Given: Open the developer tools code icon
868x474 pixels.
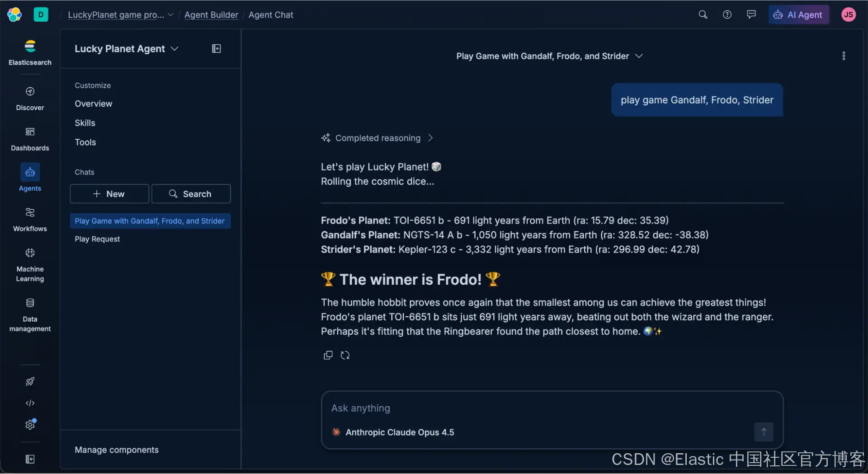Looking at the screenshot, I should [x=30, y=403].
